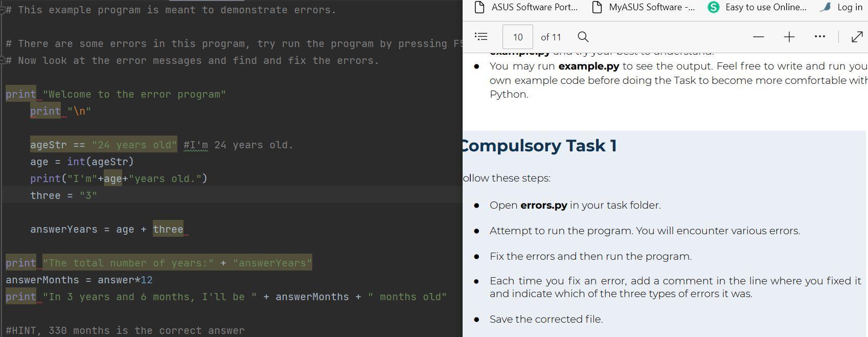The width and height of the screenshot is (868, 337).
Task: Click the highlighted three in answerYears line
Action: (x=168, y=229)
